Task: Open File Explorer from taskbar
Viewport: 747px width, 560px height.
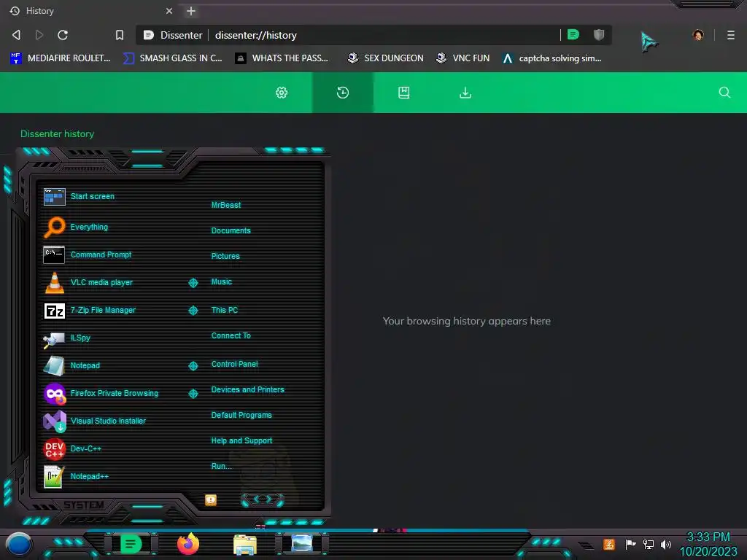Action: pos(245,545)
